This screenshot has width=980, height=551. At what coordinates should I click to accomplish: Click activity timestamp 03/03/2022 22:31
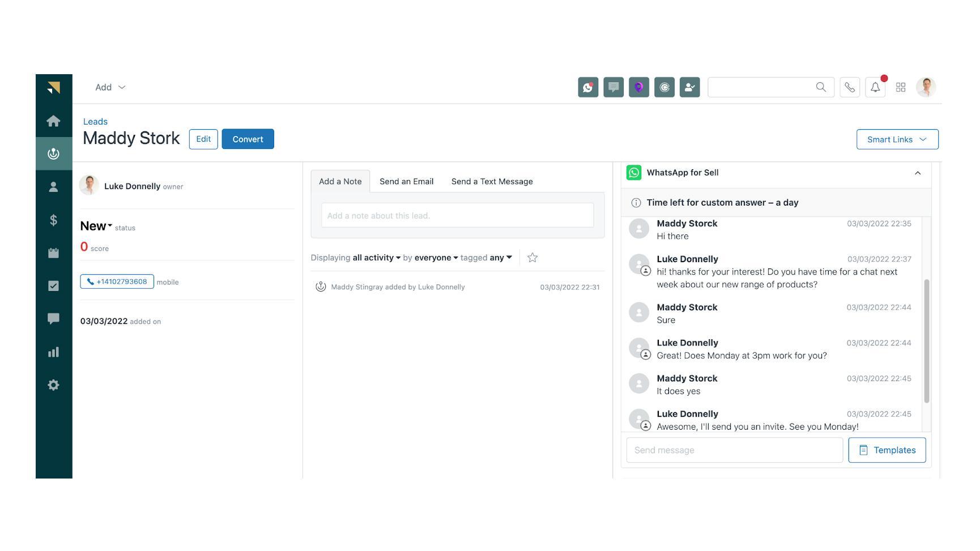[569, 287]
